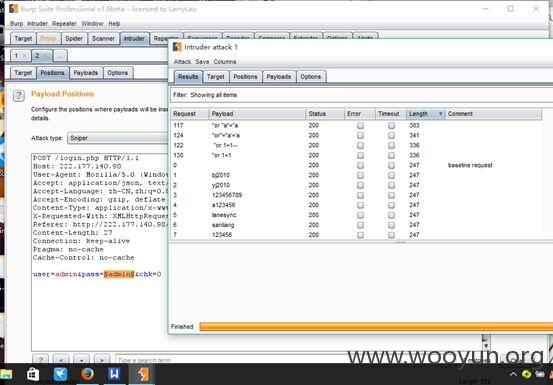553x385 pixels.
Task: Show hidden system tray icons chevron
Action: tap(513, 374)
